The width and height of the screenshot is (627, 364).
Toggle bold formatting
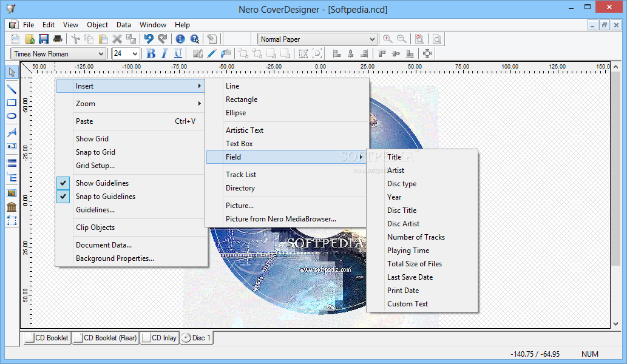(151, 53)
